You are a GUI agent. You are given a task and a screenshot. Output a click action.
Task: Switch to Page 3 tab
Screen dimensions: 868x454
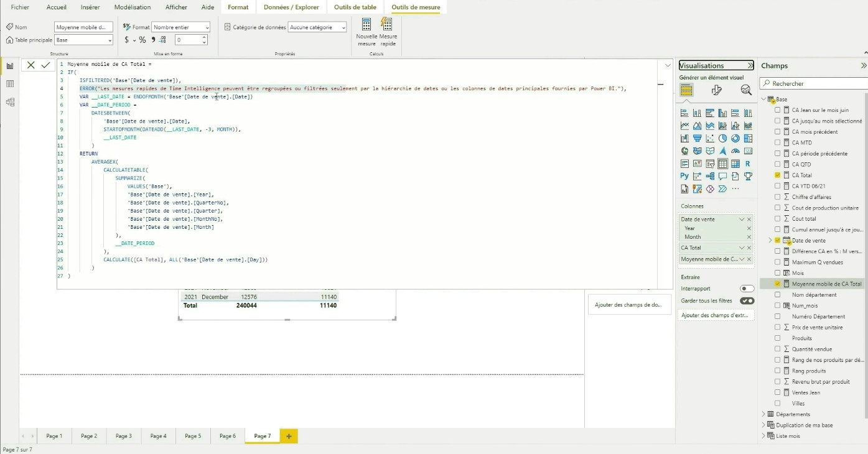[124, 436]
